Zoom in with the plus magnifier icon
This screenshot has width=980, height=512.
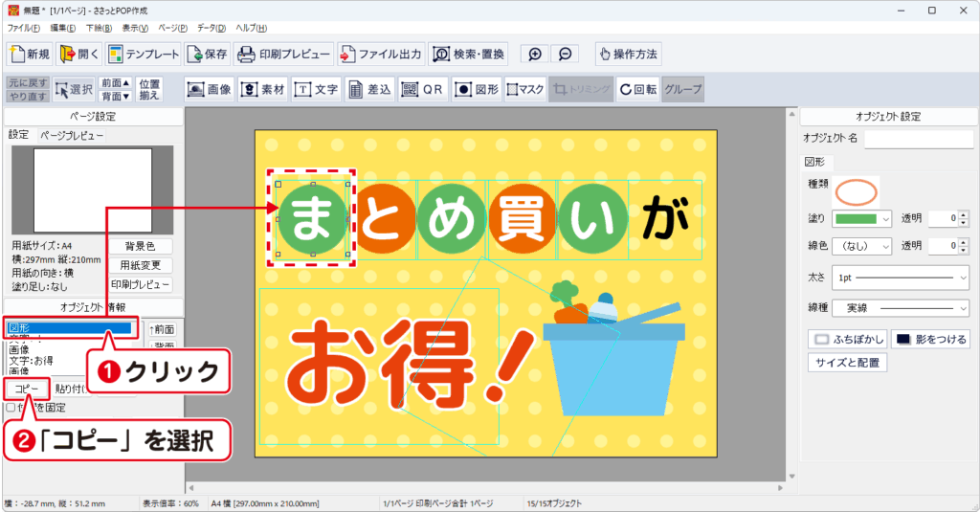(x=535, y=55)
